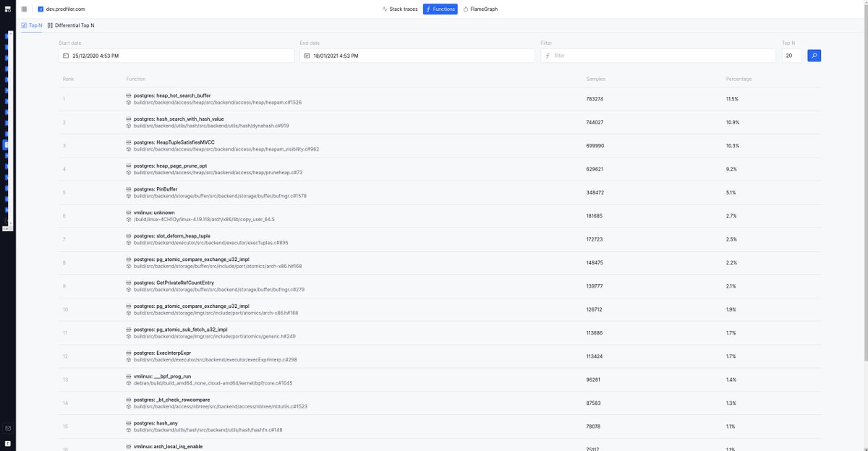Screen dimensions: 868x451
Task: Click the dashboard icon at top of dark sidebar
Action: point(7,9)
